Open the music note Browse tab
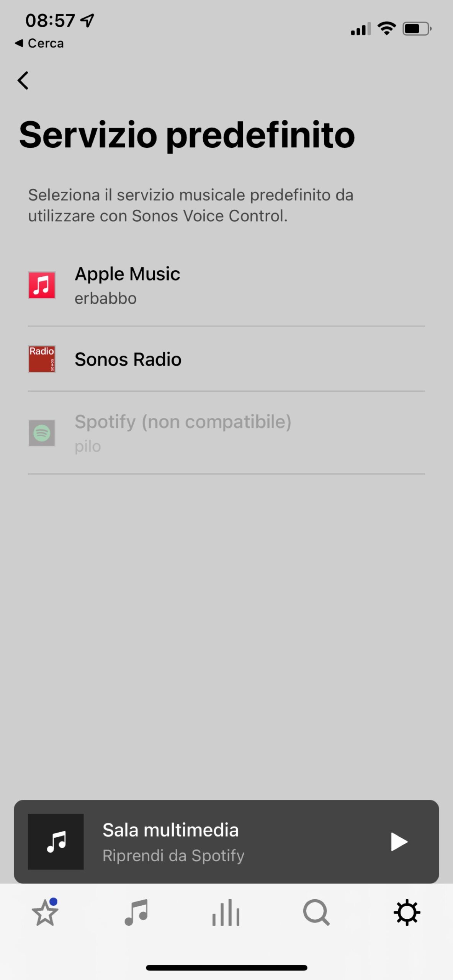Image resolution: width=453 pixels, height=980 pixels. 136,913
